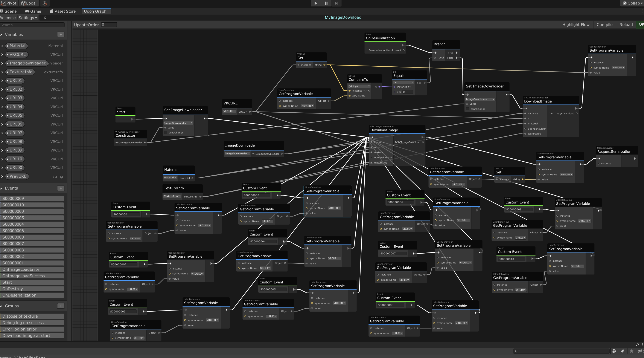
Task: Click the tag filter icon in the status bar
Action: 623,351
